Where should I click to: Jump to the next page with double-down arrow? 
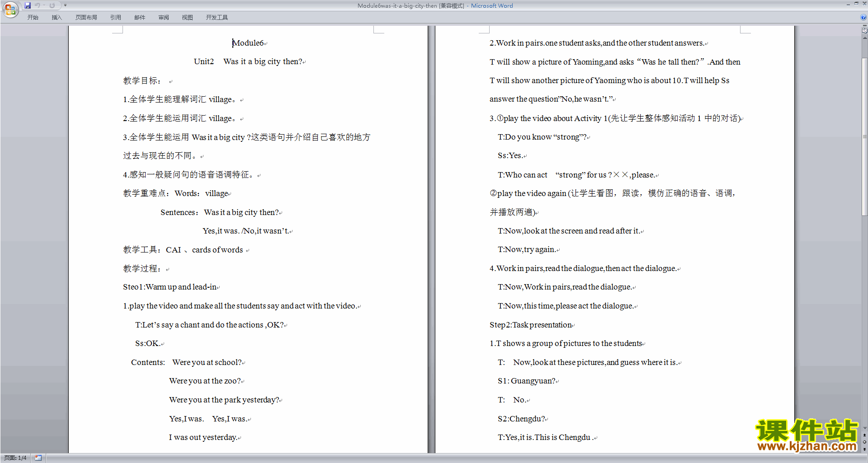coord(864,449)
